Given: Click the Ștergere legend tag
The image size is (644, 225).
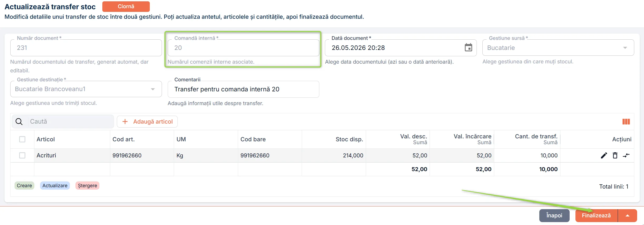Looking at the screenshot, I should coord(87,185).
